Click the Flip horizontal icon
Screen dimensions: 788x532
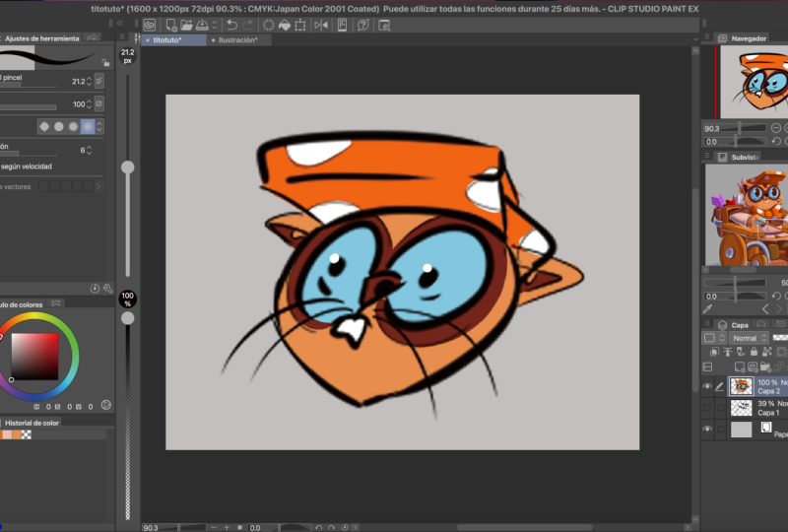[x=321, y=26]
